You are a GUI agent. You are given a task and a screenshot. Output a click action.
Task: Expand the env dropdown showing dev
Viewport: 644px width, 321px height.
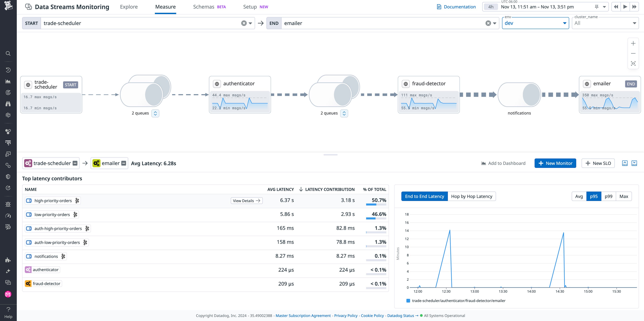coord(564,23)
